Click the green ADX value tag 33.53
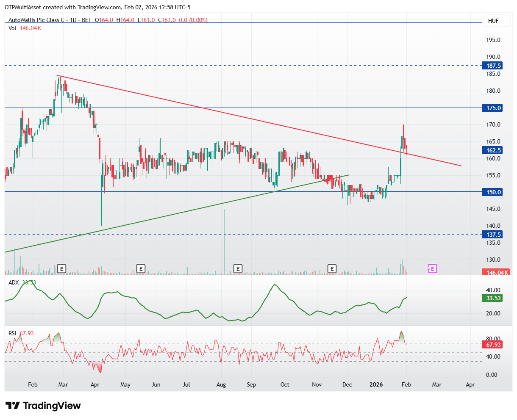The image size is (517, 420). (493, 298)
